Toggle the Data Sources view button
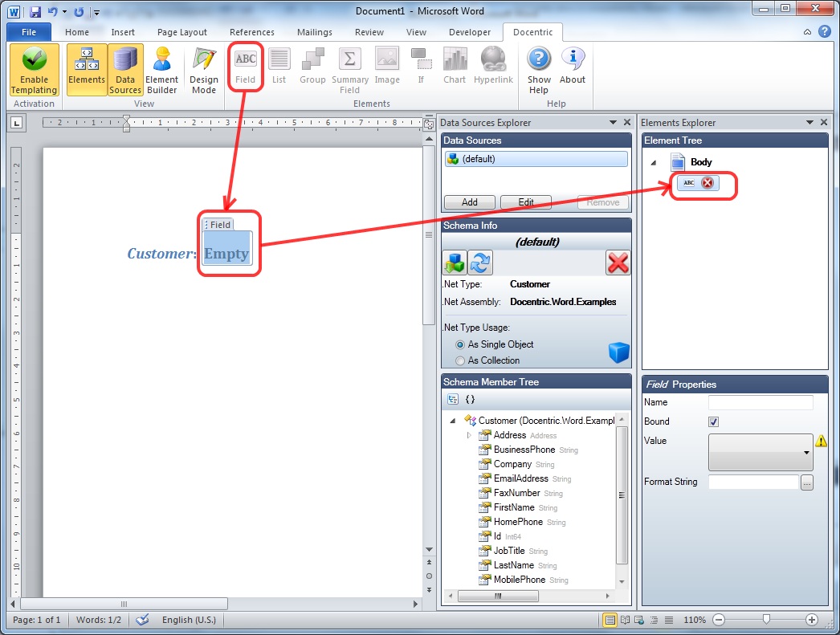This screenshot has width=840, height=635. (x=125, y=70)
